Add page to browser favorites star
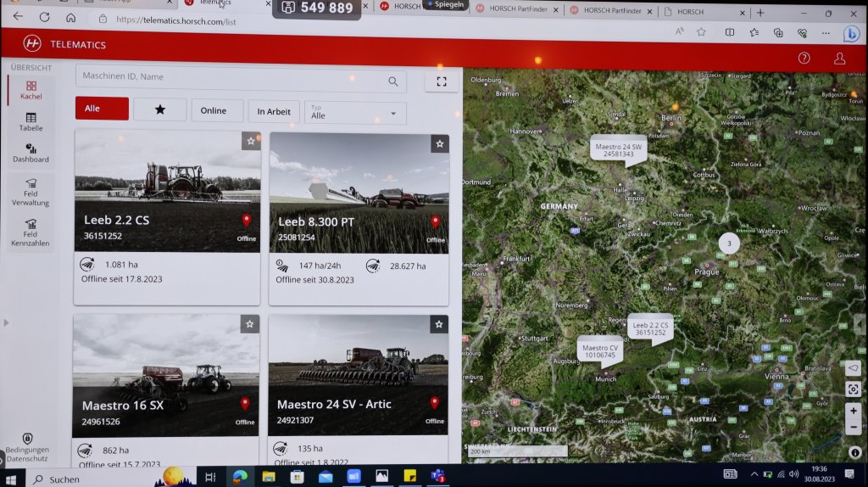Screen dimensions: 868x487 pos(701,32)
